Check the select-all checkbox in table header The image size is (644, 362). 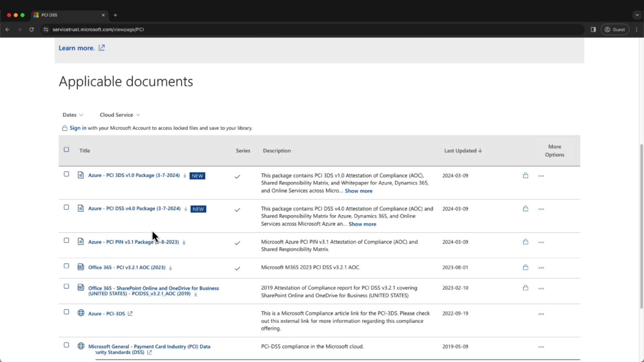[x=66, y=150]
